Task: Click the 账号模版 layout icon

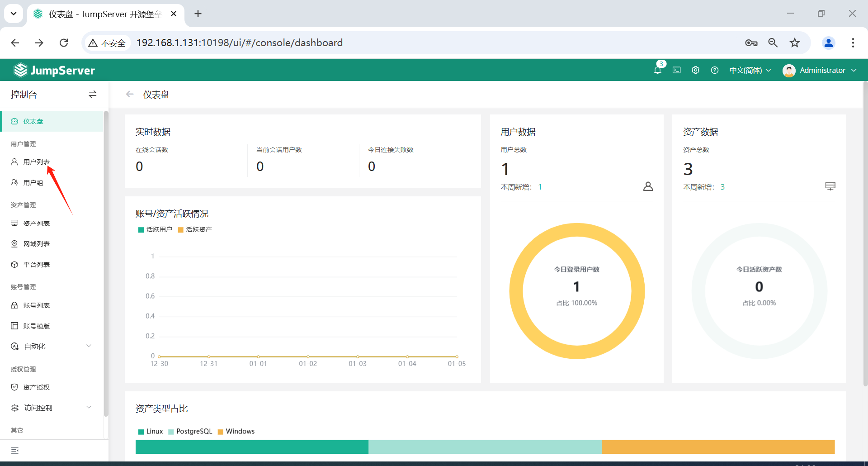Action: [14, 326]
